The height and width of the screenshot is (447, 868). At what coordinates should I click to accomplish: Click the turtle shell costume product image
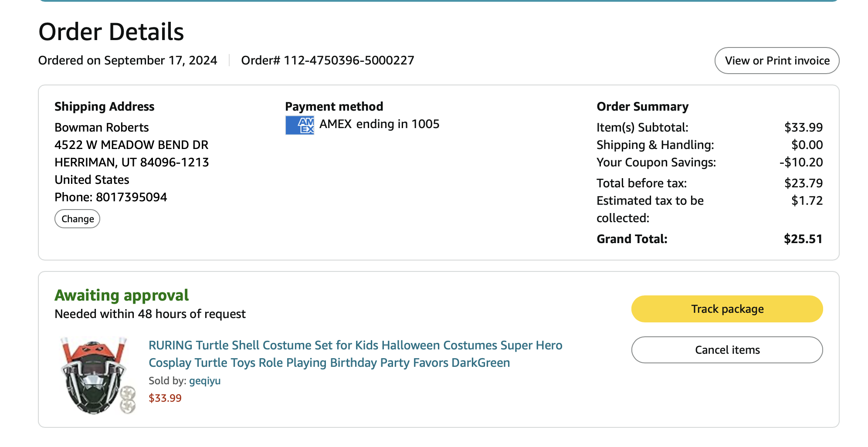pyautogui.click(x=98, y=375)
